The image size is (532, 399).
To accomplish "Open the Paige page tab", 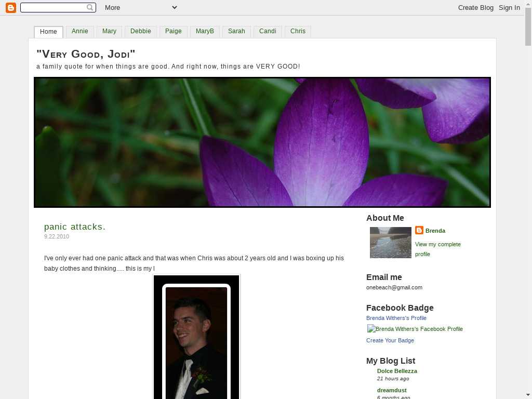I will point(173,31).
